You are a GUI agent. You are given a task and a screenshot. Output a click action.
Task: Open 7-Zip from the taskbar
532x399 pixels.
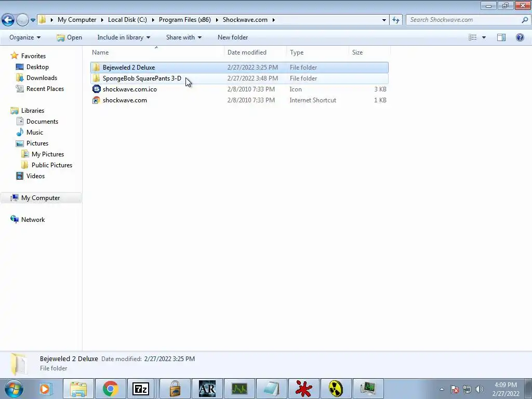pos(142,389)
